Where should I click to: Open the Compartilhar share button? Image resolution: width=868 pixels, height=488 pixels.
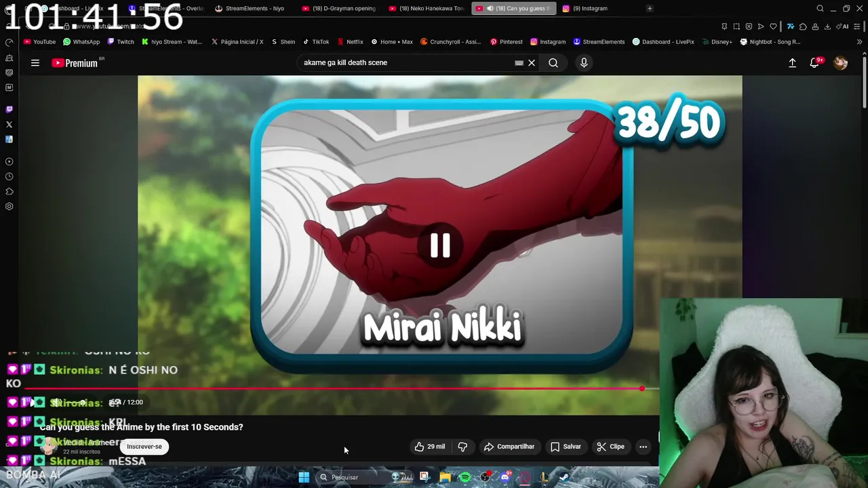tap(509, 447)
